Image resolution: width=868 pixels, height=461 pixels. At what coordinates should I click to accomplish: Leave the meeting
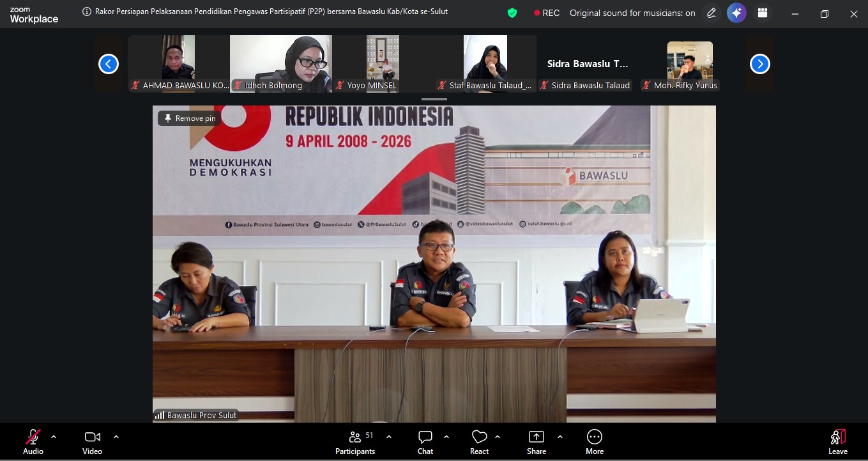pyautogui.click(x=838, y=442)
